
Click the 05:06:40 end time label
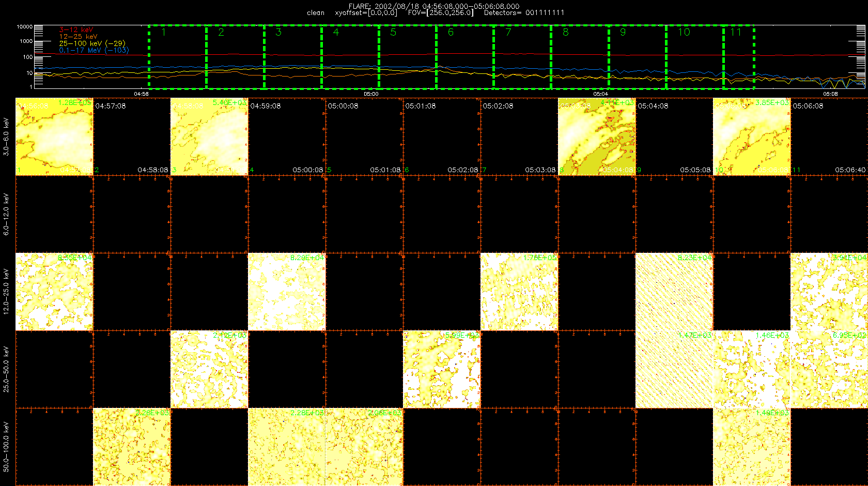[850, 170]
